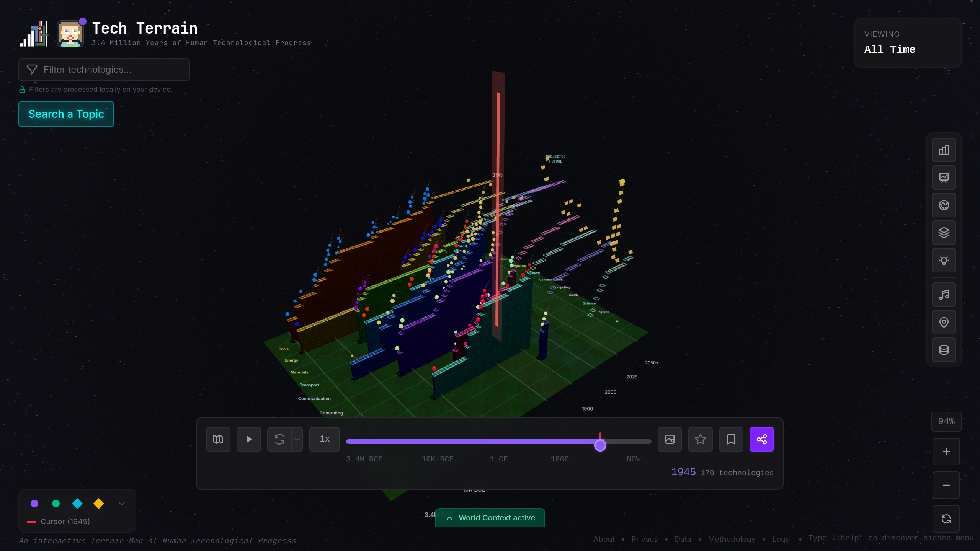Screen dimensions: 980x551
Task: Open the Privacy footer link
Action: coord(644,539)
